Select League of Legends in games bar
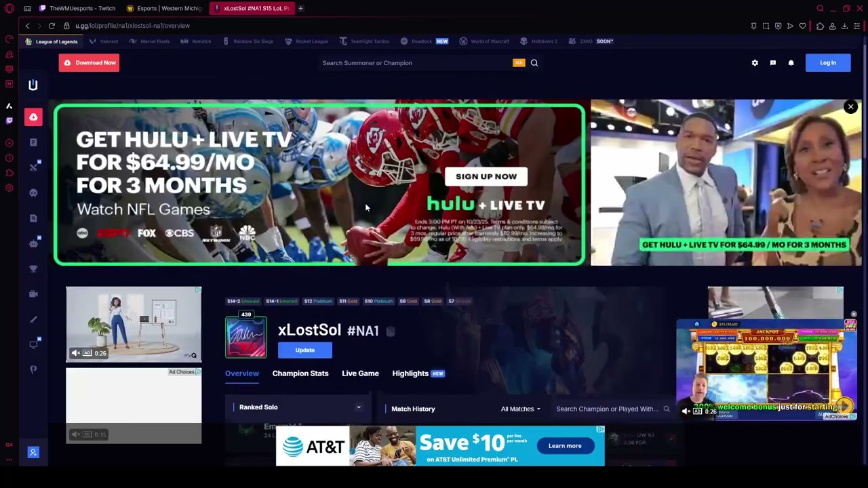This screenshot has width=868, height=488. [x=51, y=41]
